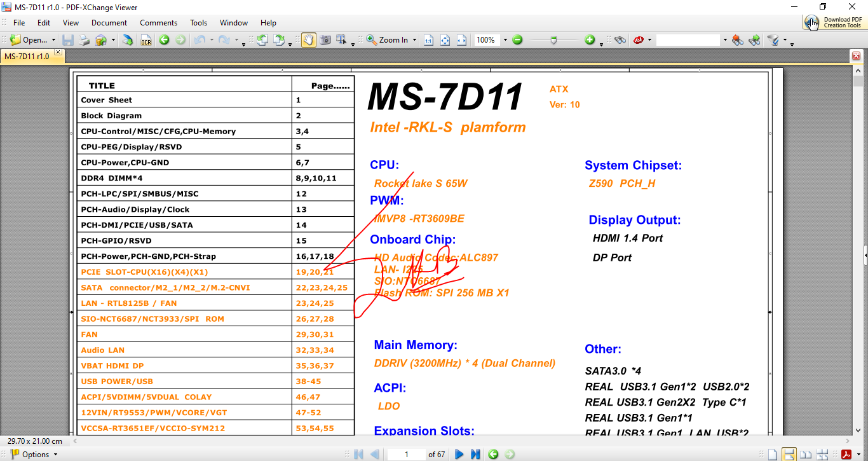Open the Zoom In tool dropdown
The width and height of the screenshot is (868, 461).
pos(415,40)
